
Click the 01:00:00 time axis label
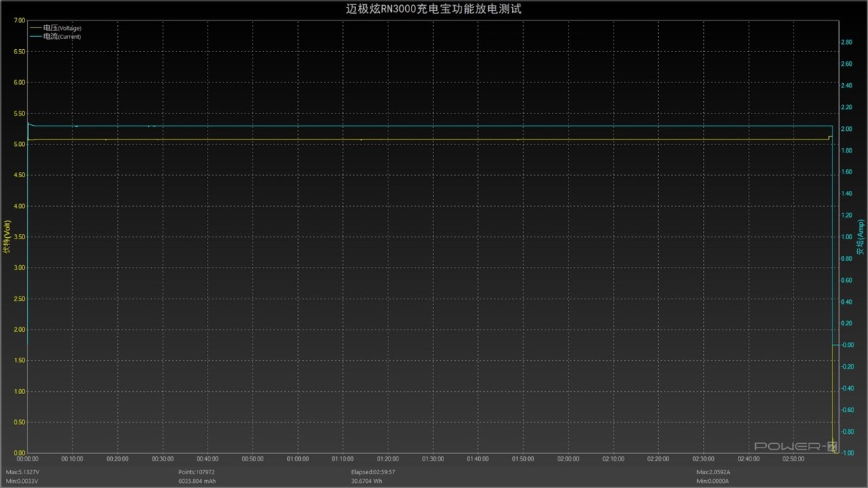pos(297,458)
